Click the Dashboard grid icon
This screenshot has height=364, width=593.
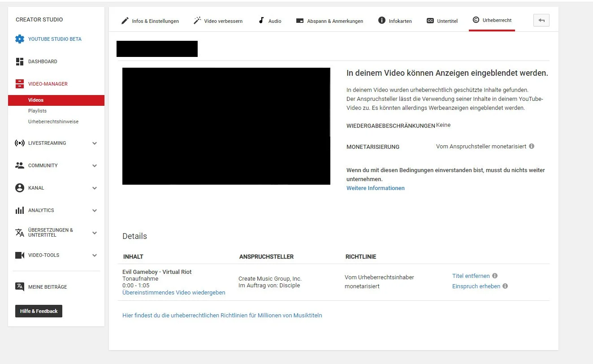pos(20,61)
